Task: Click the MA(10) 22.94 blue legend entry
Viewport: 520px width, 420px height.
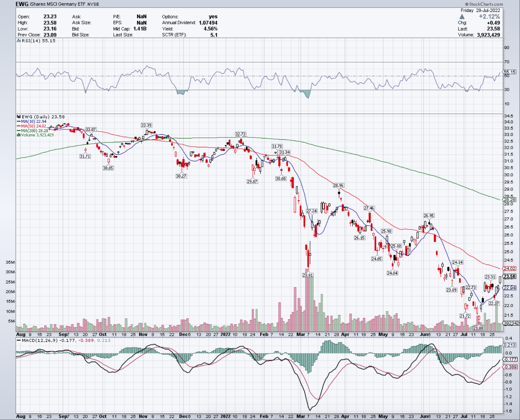Action: 32,121
